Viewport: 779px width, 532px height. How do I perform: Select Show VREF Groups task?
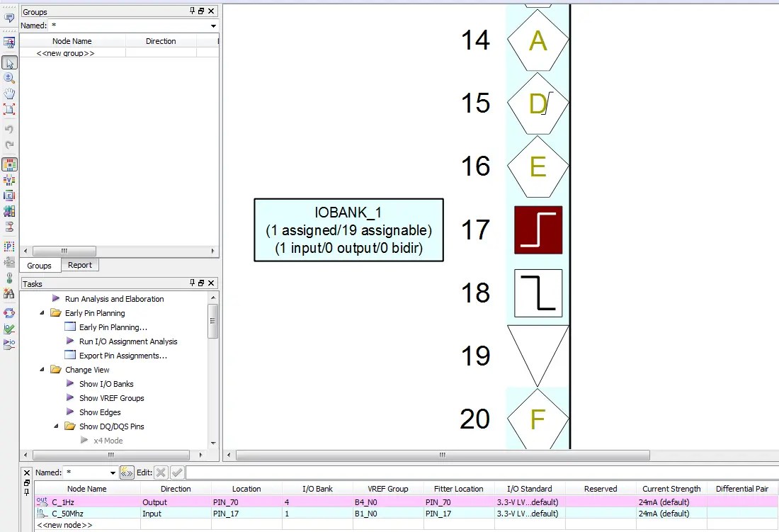(112, 398)
